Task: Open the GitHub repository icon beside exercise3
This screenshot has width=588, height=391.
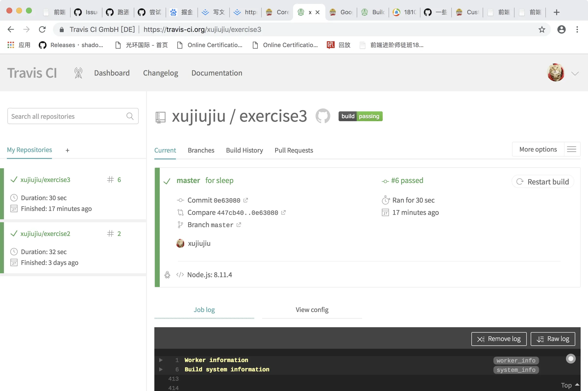Action: tap(322, 116)
